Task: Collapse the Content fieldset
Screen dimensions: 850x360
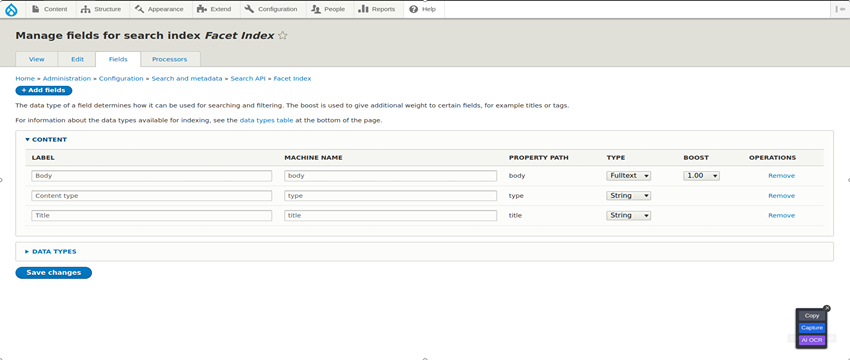Action: point(46,139)
